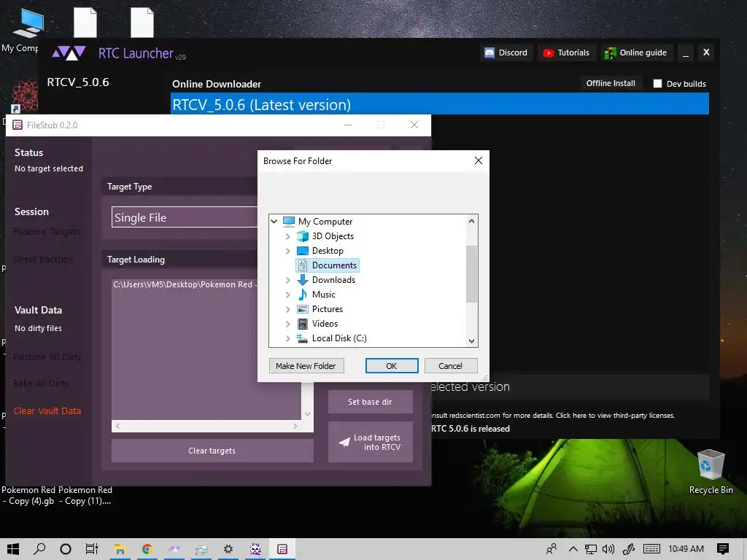This screenshot has width=747, height=560.
Task: Expand the Desktop folder node
Action: pyautogui.click(x=287, y=251)
